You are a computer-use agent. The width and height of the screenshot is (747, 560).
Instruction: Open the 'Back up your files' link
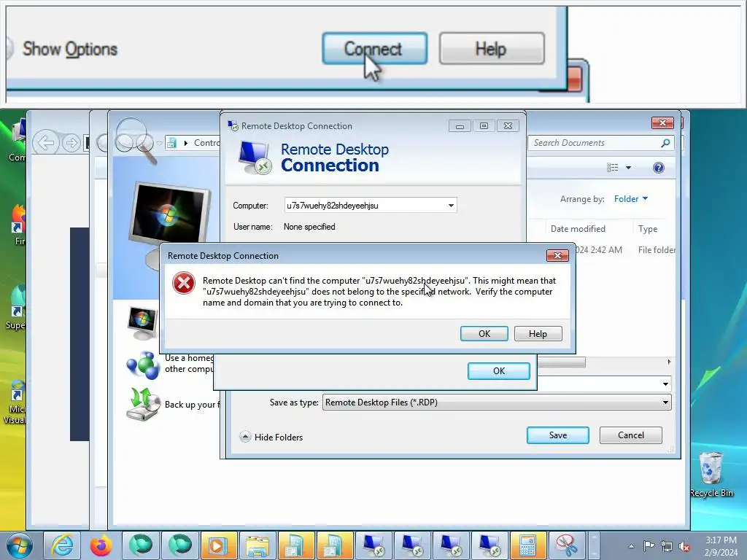point(193,405)
